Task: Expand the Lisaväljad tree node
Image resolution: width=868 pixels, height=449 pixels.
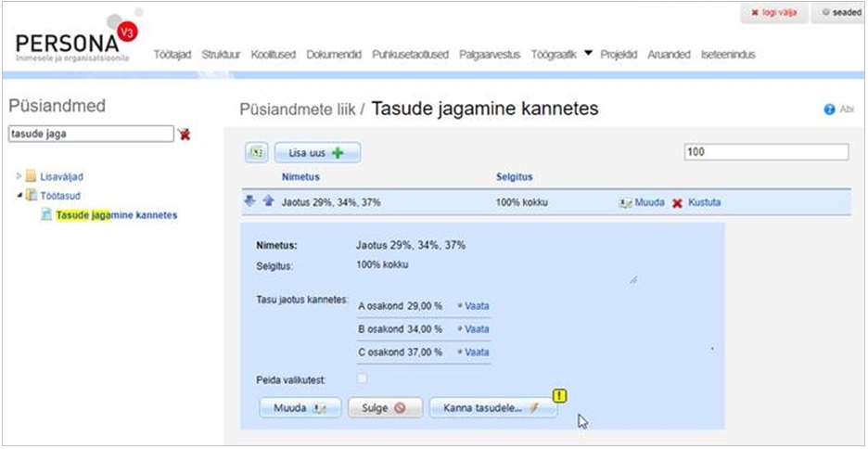Action: (x=19, y=175)
